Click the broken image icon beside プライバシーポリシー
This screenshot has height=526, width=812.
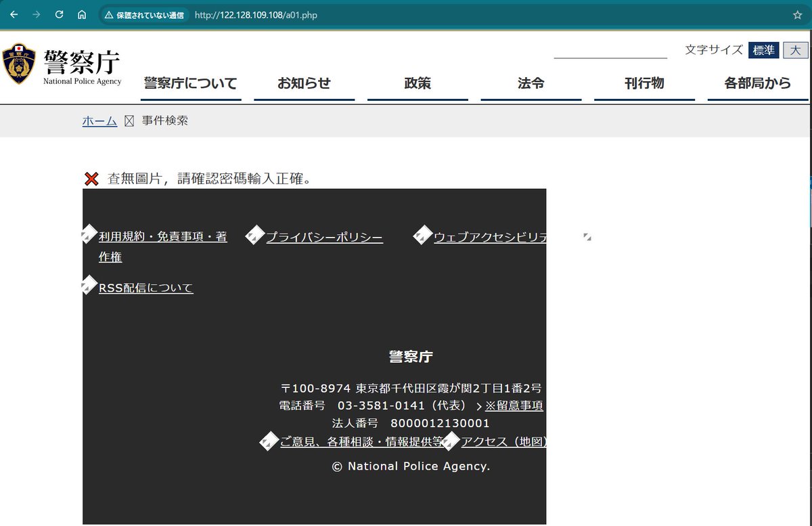click(254, 236)
